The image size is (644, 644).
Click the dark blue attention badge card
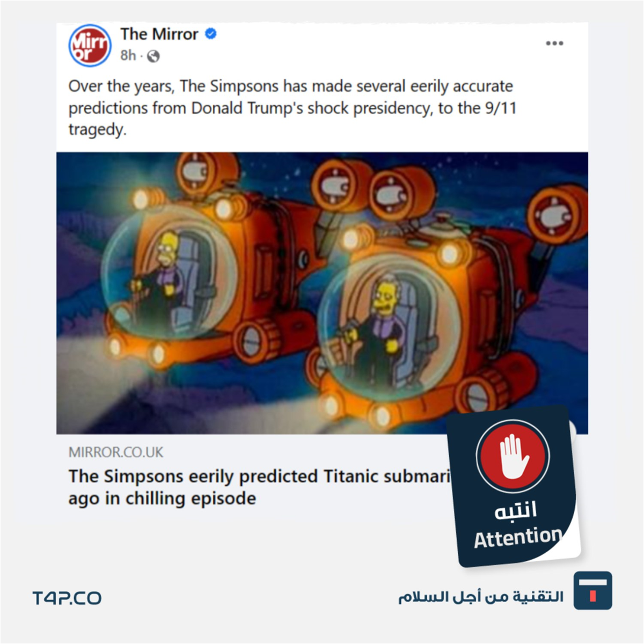(x=514, y=486)
